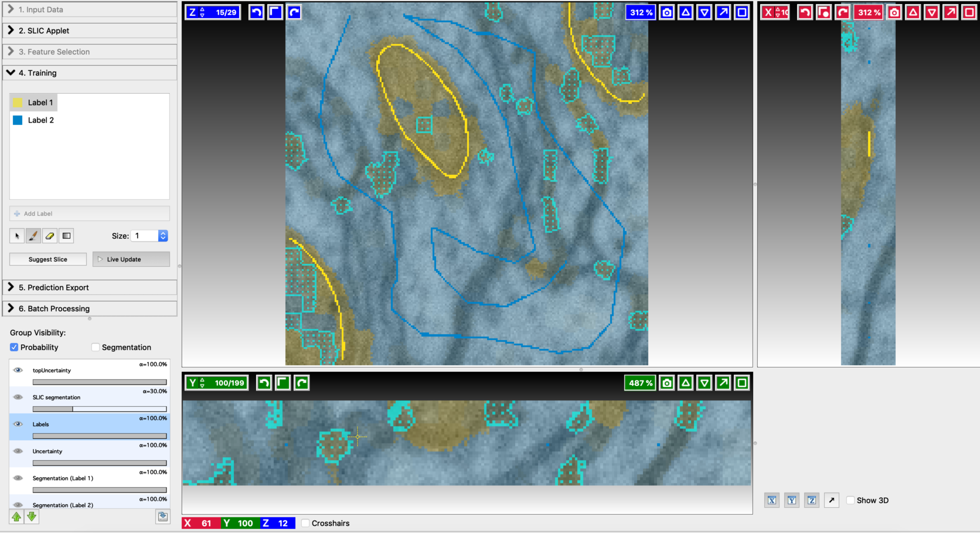The image size is (980, 533).
Task: Maximize the blue Z view panel
Action: [x=741, y=12]
